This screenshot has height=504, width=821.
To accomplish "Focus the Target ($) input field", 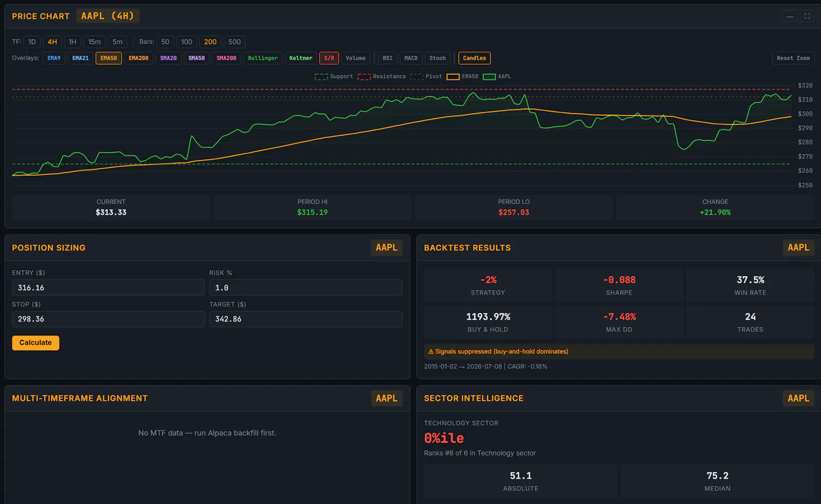I will 306,319.
